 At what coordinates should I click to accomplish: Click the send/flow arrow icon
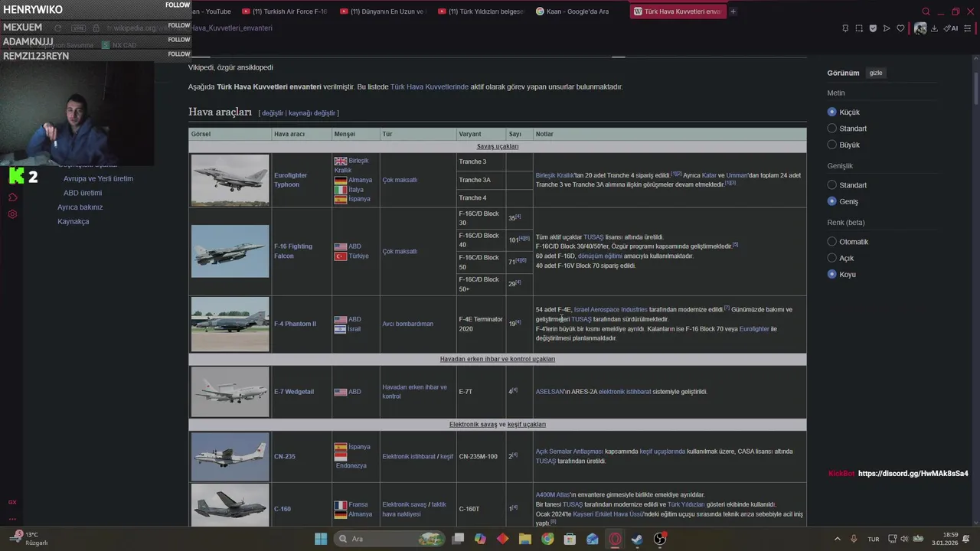[887, 28]
